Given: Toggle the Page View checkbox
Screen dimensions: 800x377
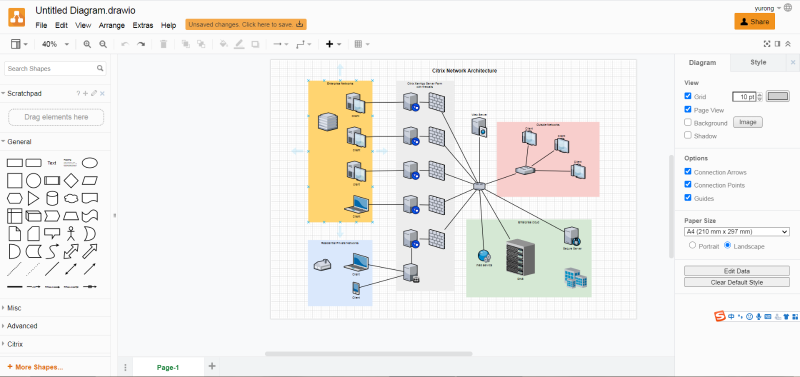Looking at the screenshot, I should [688, 109].
